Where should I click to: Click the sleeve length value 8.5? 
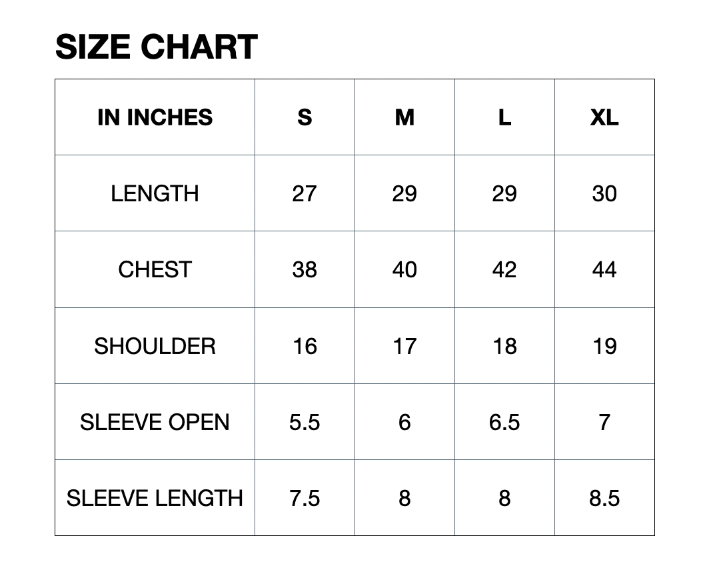pos(604,498)
